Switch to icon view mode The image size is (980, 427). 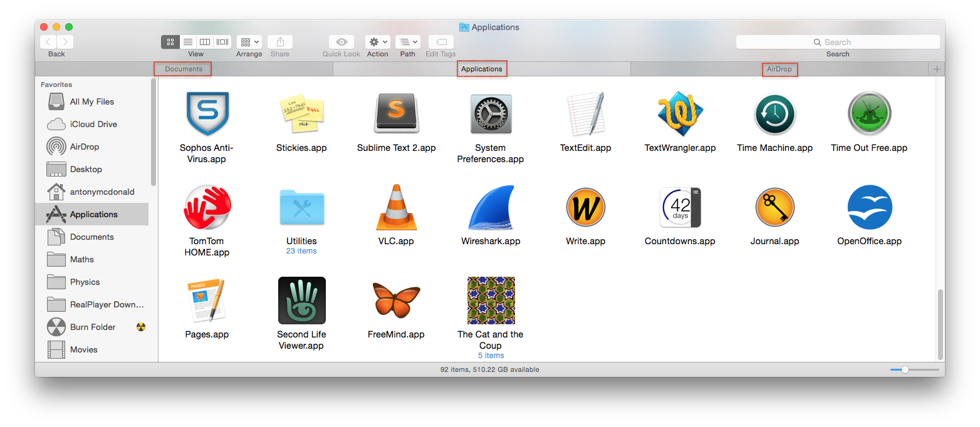point(170,42)
